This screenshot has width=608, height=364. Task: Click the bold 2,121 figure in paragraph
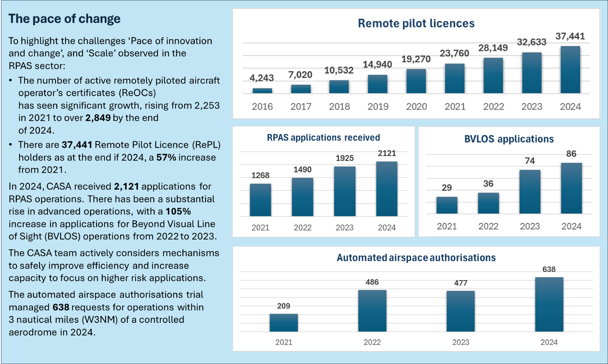(126, 186)
